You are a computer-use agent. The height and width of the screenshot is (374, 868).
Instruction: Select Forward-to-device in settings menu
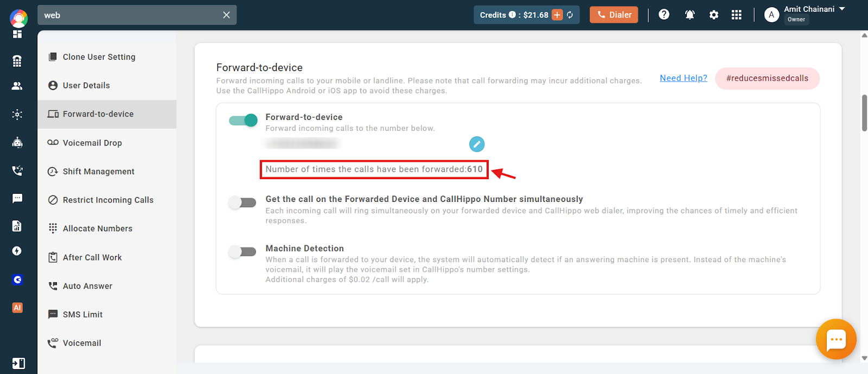(x=107, y=114)
